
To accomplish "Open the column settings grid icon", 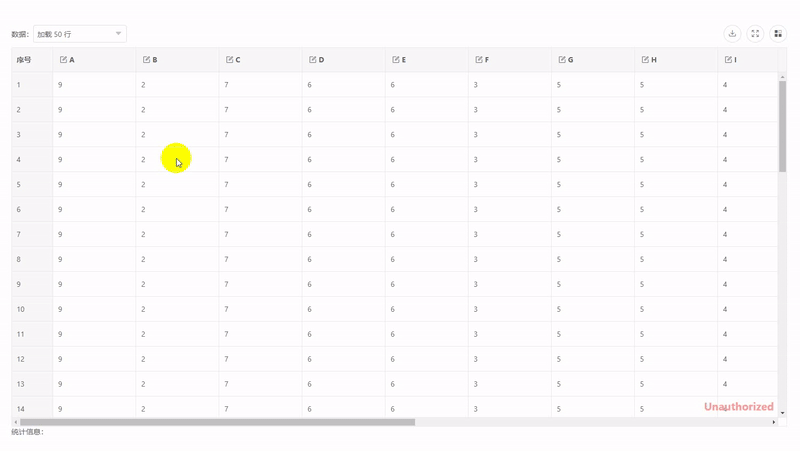I will point(777,34).
